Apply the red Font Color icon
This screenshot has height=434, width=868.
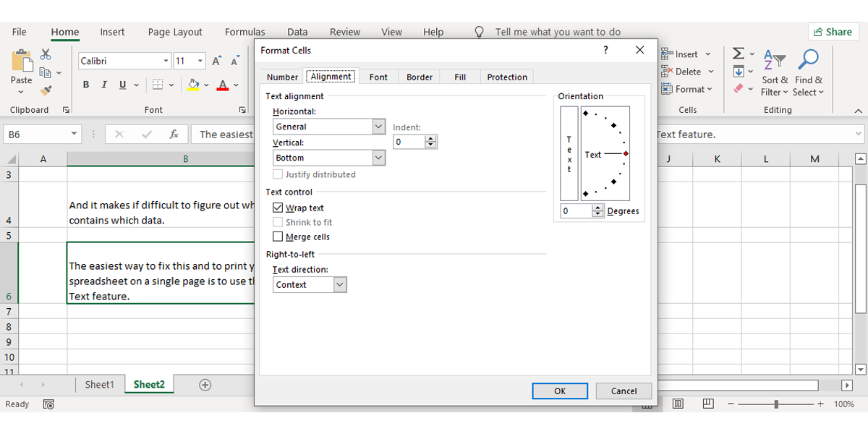223,85
